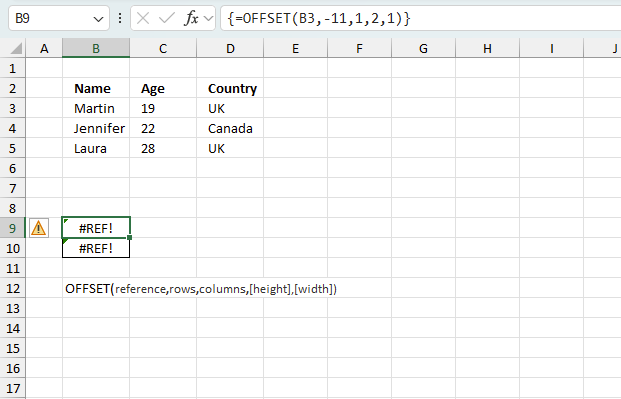The image size is (621, 399).
Task: Select column F header
Action: pos(359,48)
